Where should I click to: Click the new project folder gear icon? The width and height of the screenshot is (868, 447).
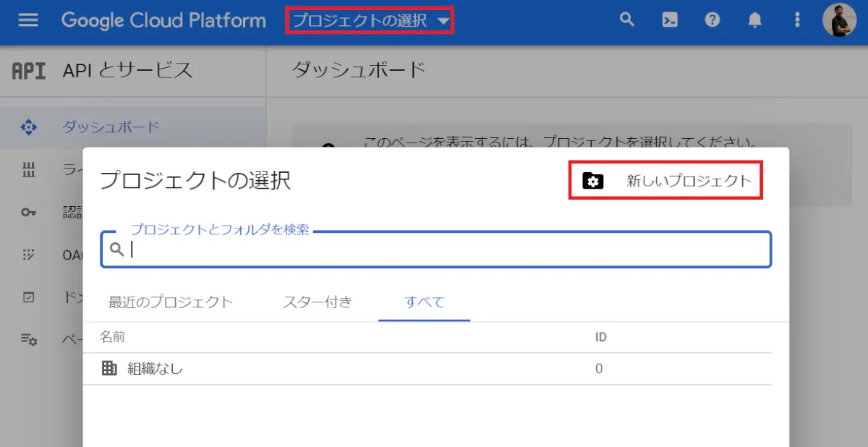593,181
